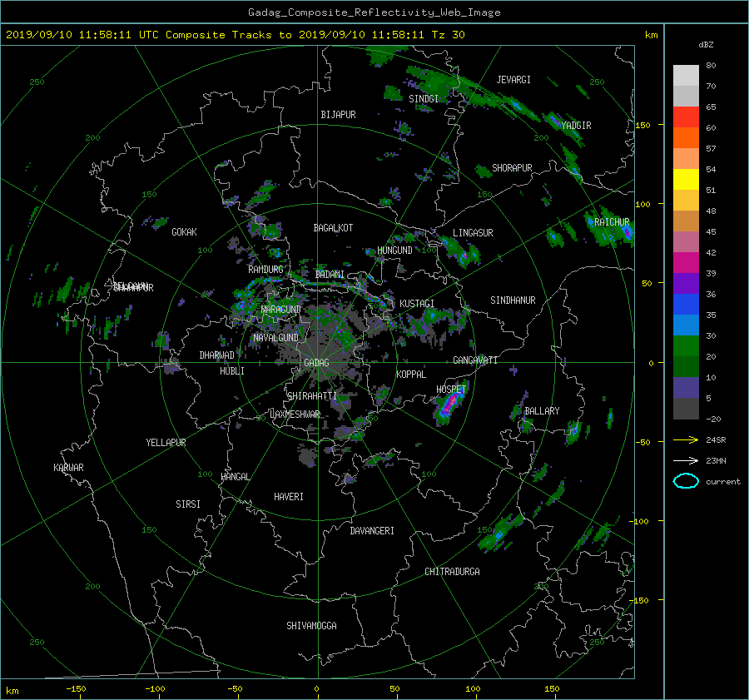Click the RAMDURG city label

pyautogui.click(x=265, y=270)
